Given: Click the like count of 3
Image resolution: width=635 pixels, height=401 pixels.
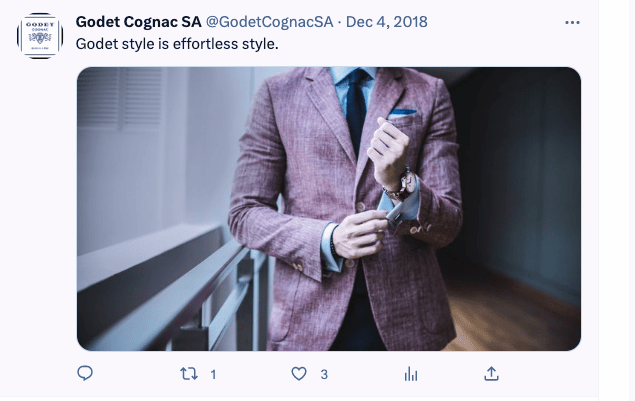Looking at the screenshot, I should (324, 375).
